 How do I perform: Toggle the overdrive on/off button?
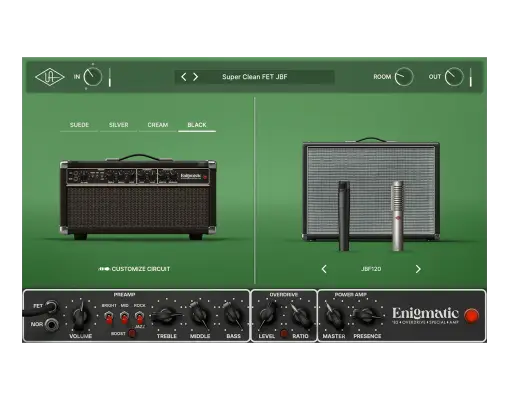pyautogui.click(x=284, y=333)
